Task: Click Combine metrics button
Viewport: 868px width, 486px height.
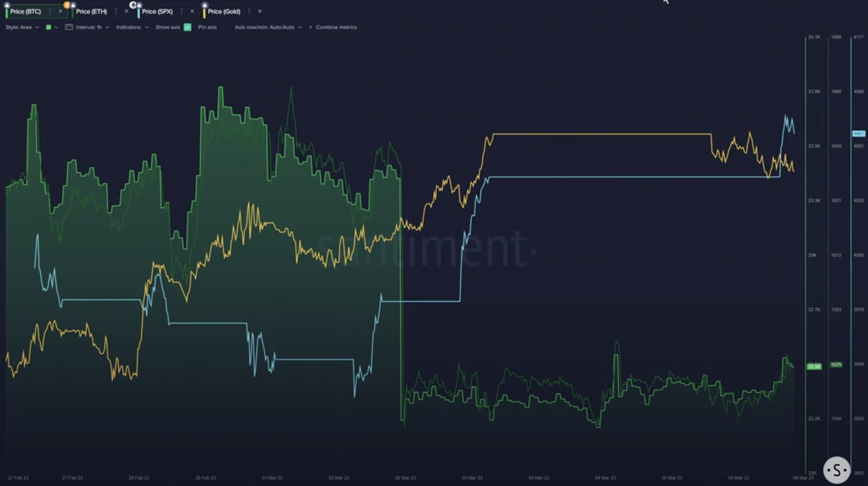Action: pyautogui.click(x=333, y=27)
